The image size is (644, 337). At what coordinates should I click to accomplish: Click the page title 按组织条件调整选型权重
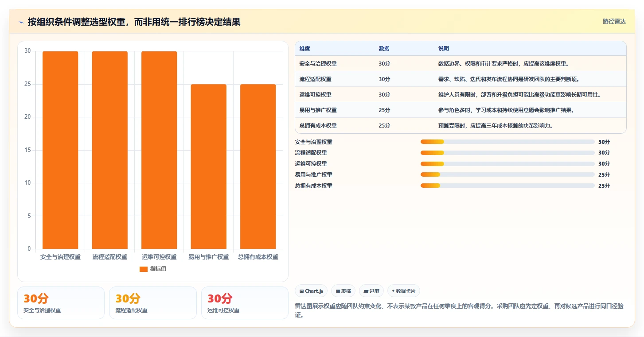tap(134, 22)
